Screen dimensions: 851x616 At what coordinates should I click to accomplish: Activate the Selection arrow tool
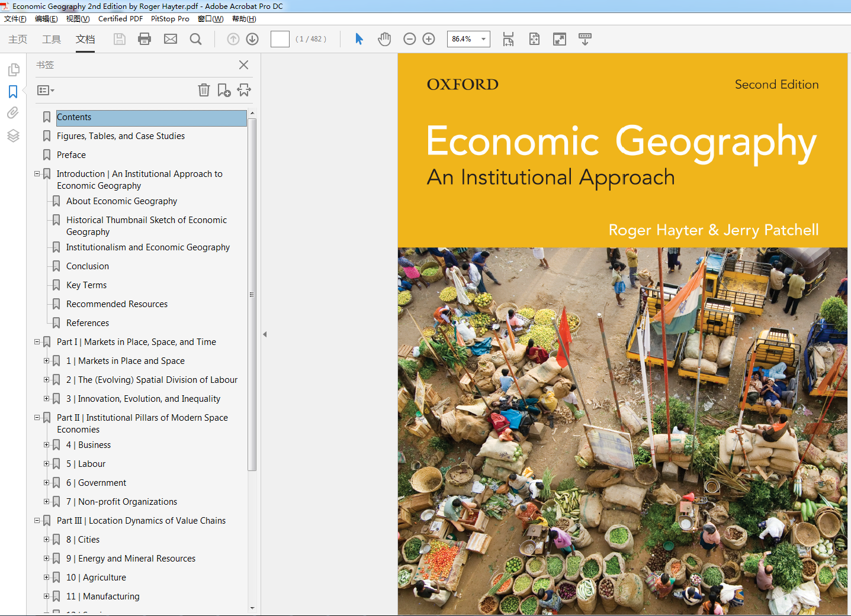pos(359,39)
